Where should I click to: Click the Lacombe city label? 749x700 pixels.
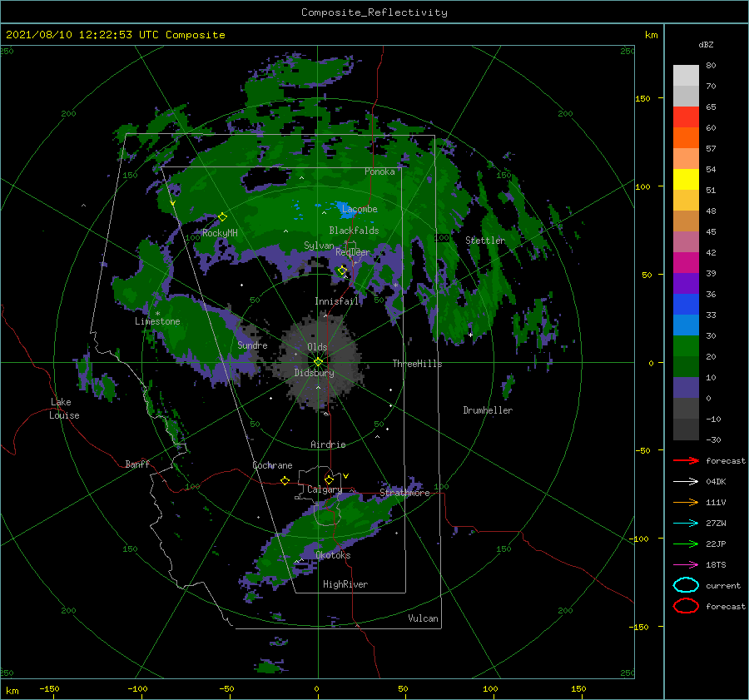pos(360,209)
